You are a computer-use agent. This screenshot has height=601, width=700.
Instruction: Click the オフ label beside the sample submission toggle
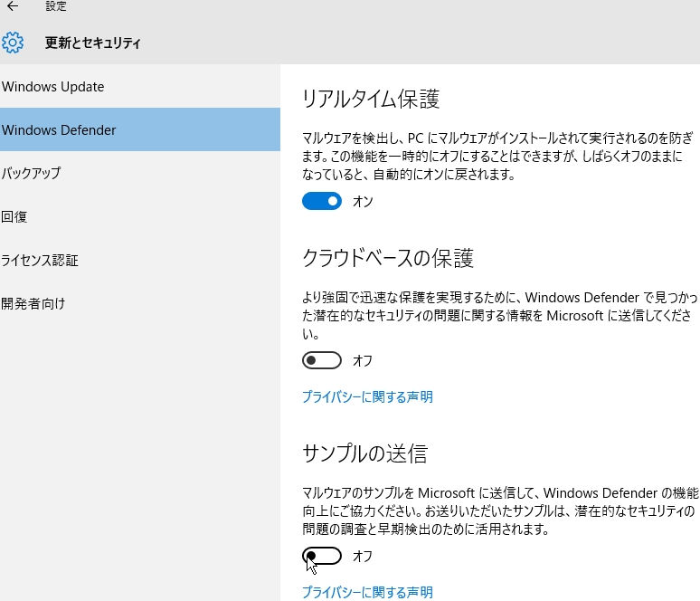[362, 557]
